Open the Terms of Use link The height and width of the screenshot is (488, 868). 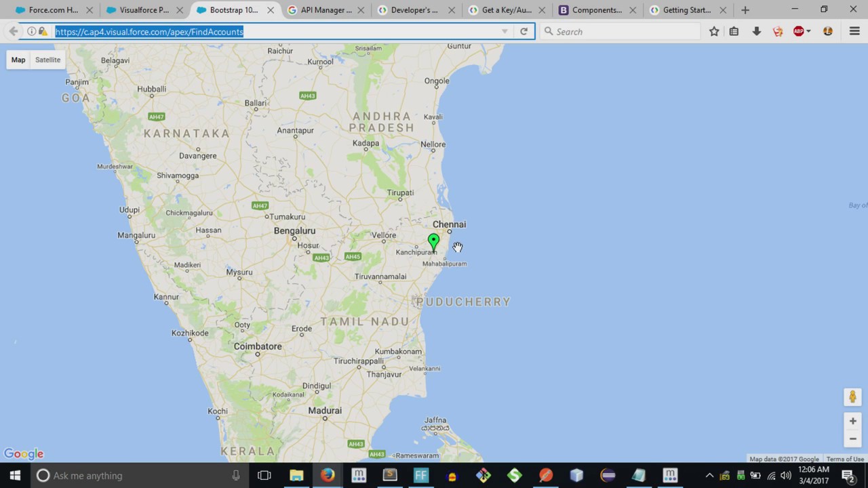point(845,460)
